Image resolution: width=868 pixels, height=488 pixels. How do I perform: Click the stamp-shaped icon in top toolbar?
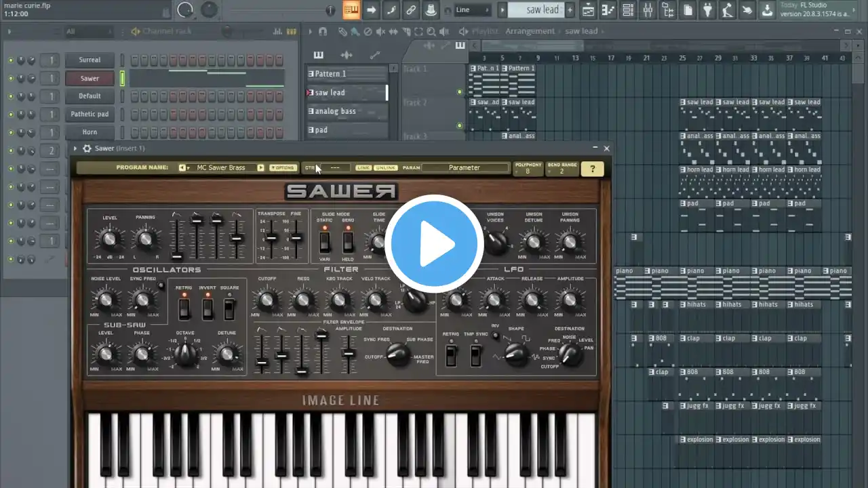[x=430, y=9]
